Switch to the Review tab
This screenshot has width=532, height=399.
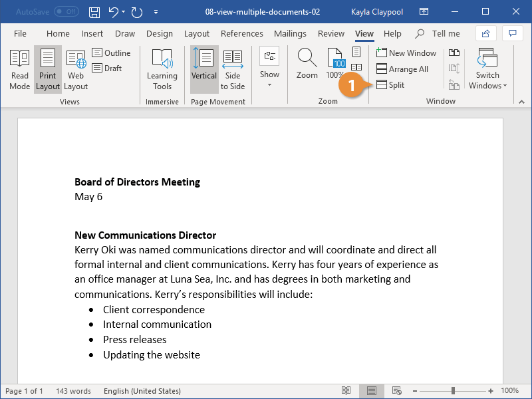[331, 34]
